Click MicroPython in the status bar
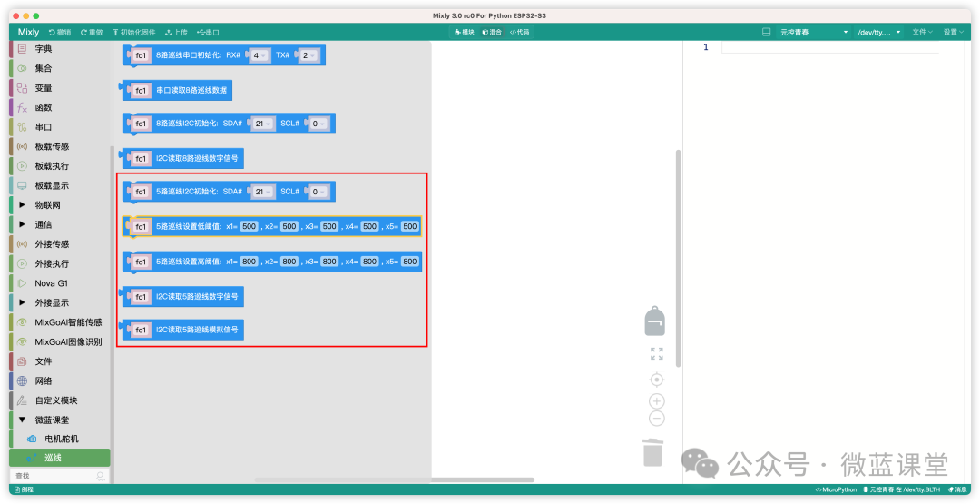 pos(837,489)
